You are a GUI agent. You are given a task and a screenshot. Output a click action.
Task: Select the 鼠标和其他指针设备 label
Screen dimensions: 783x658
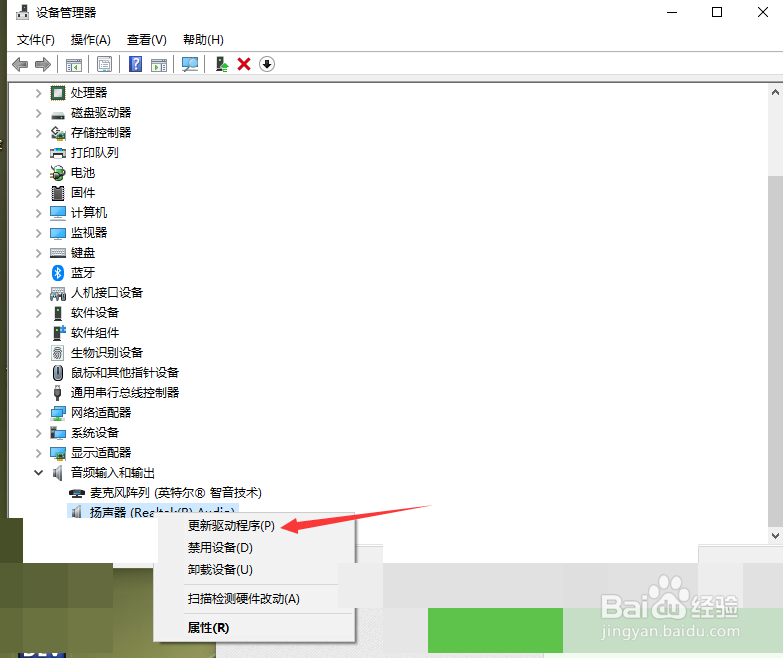125,372
